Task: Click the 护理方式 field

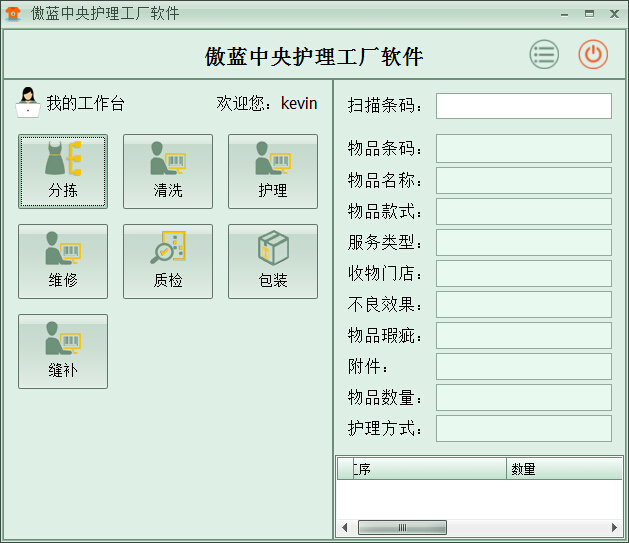Action: (523, 428)
